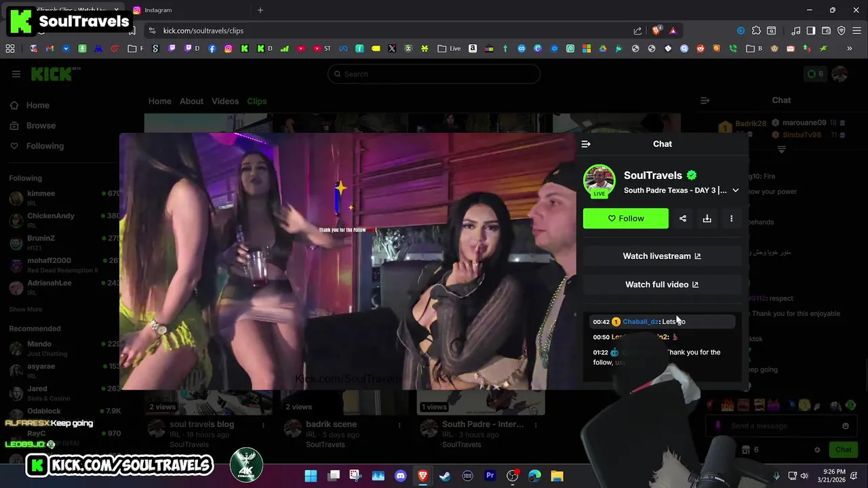
Task: Select the 00:42 Chaball_dz chat message
Action: [662, 321]
